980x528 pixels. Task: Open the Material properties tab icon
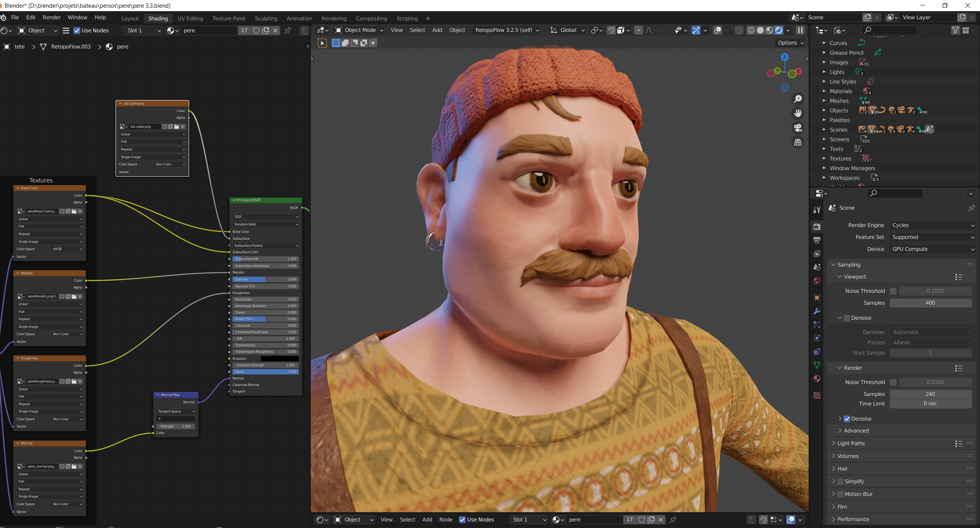click(817, 379)
